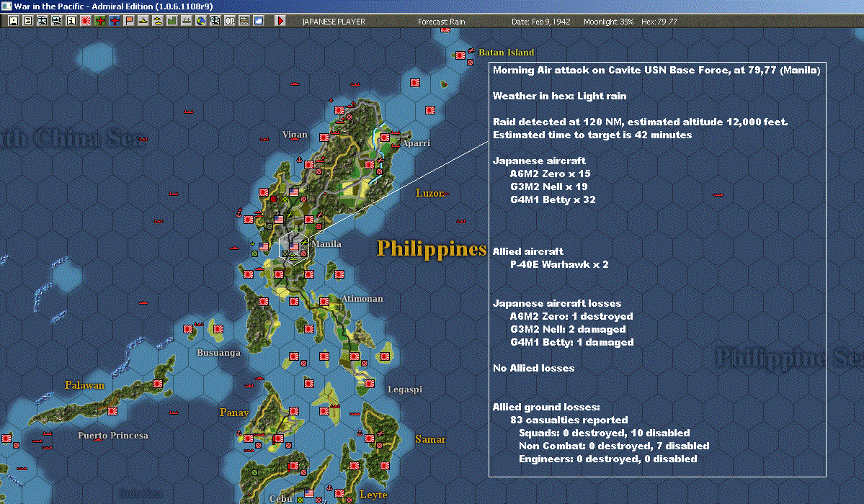Click the red play arrow button
864x504 pixels.
pyautogui.click(x=280, y=21)
